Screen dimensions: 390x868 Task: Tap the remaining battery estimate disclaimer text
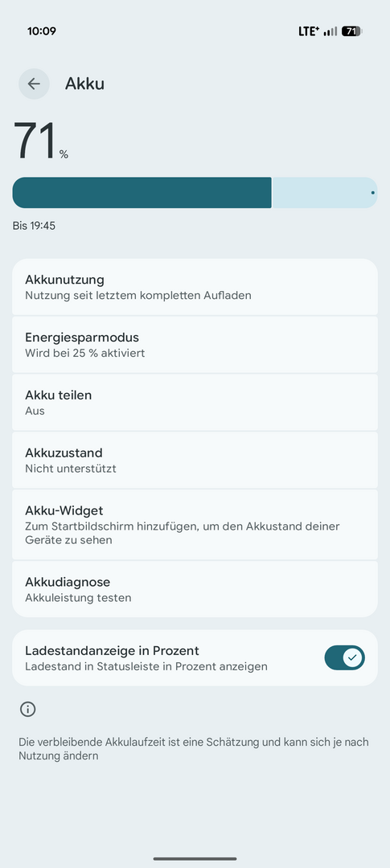point(194,748)
